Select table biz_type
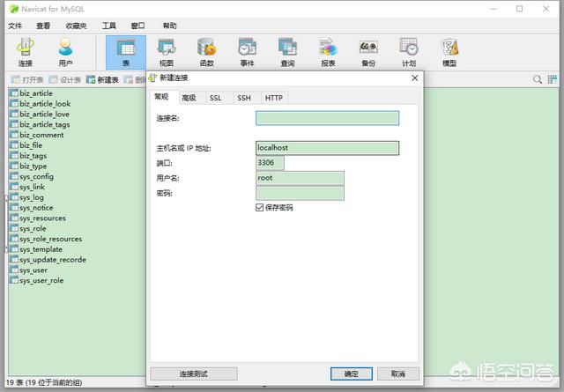 (28, 166)
